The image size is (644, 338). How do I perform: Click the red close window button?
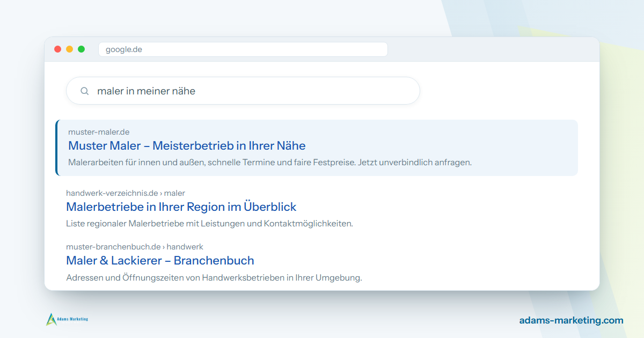tap(58, 49)
